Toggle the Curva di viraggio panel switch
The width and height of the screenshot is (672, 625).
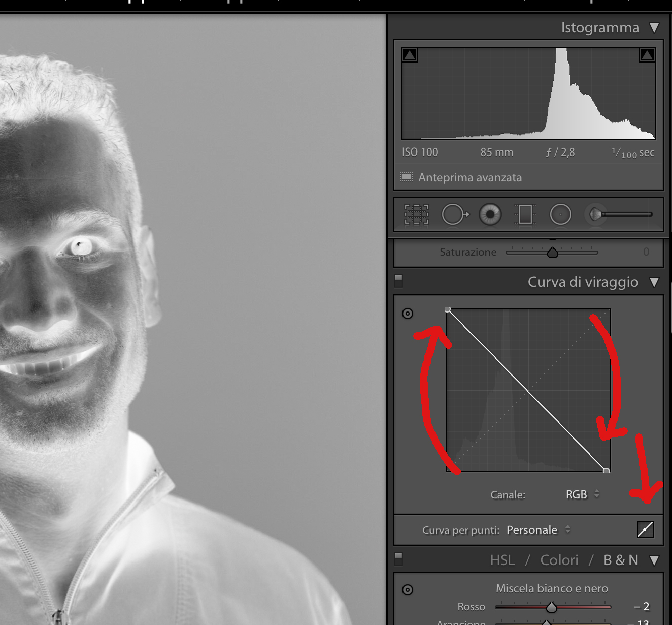point(398,281)
